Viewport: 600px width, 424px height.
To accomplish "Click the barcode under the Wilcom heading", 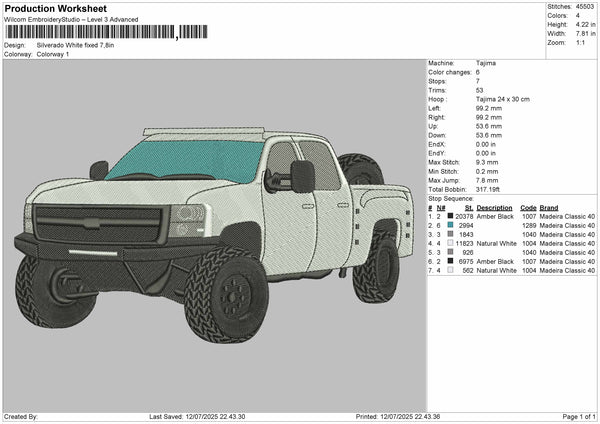I will pos(106,32).
